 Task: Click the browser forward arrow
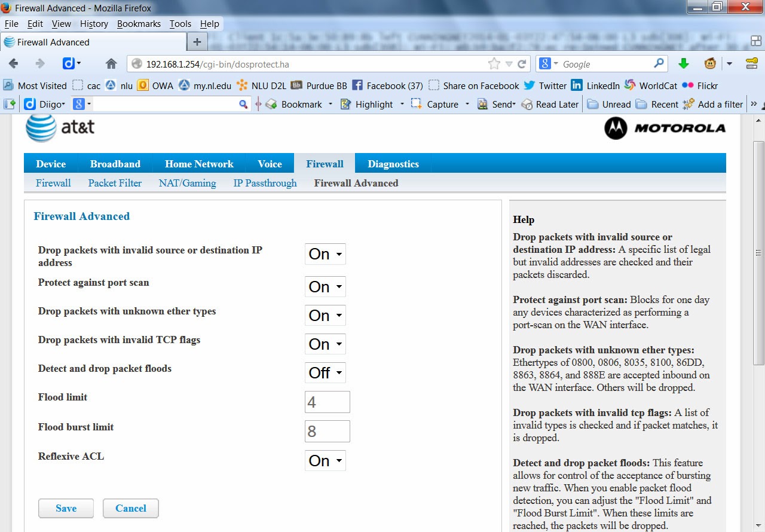pos(40,63)
